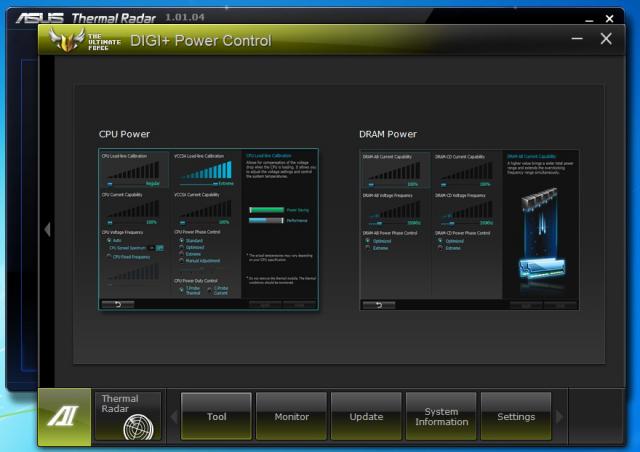The width and height of the screenshot is (640, 452).
Task: Open the System Information menu
Action: pos(441,416)
